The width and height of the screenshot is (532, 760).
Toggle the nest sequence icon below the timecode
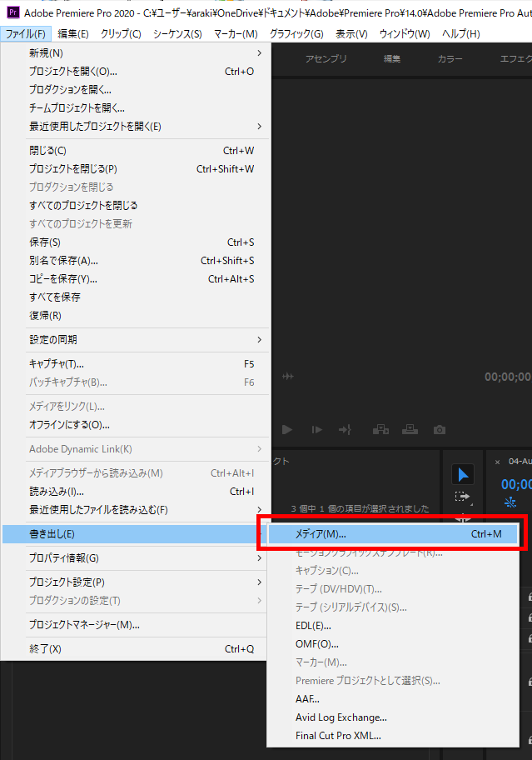510,502
